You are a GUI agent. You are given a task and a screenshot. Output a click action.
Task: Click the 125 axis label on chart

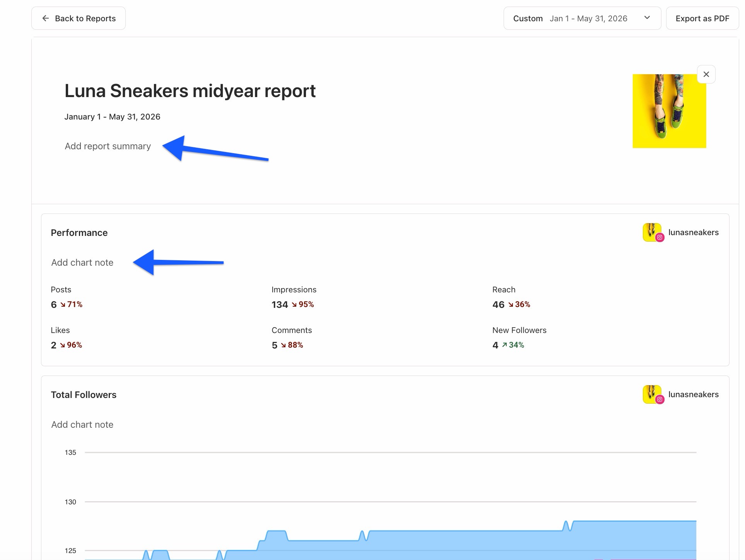[x=70, y=551]
